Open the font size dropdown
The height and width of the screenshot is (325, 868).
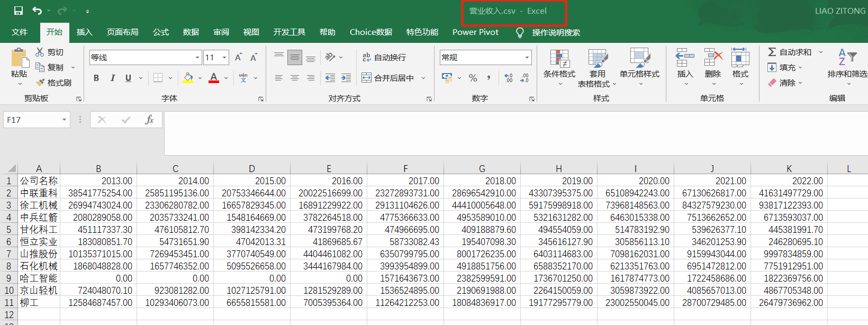coord(224,57)
